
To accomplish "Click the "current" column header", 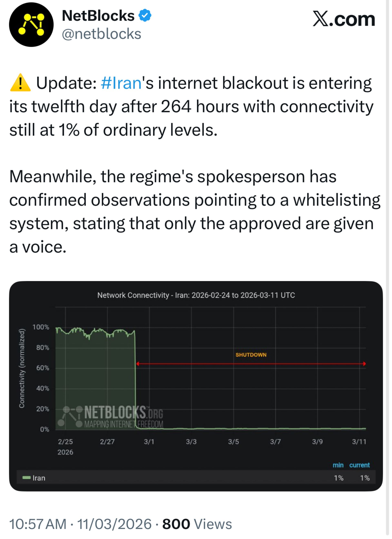I will [359, 465].
